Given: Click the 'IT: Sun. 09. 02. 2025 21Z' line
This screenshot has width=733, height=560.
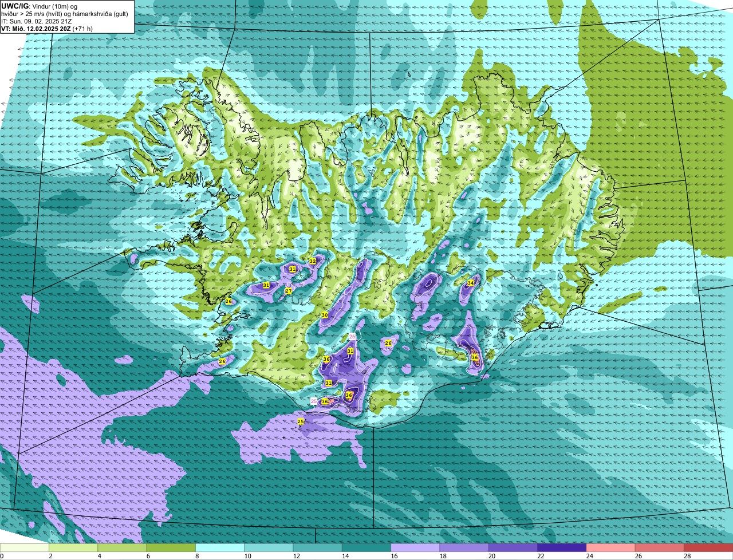Looking at the screenshot, I should [37, 21].
